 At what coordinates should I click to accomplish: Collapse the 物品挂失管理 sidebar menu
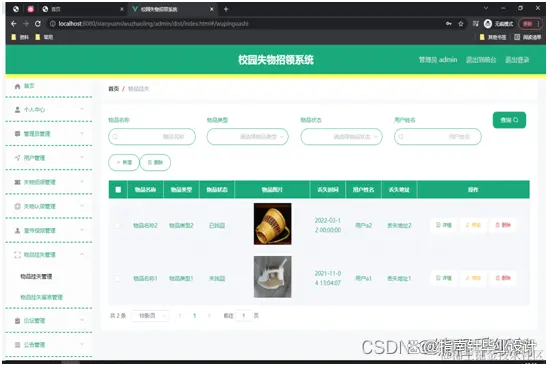click(82, 254)
